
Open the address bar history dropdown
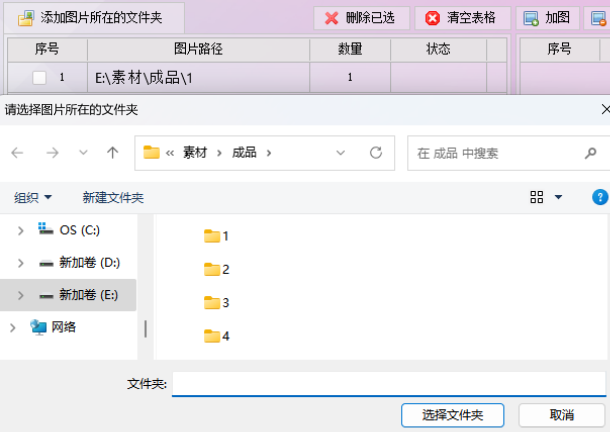coord(340,153)
